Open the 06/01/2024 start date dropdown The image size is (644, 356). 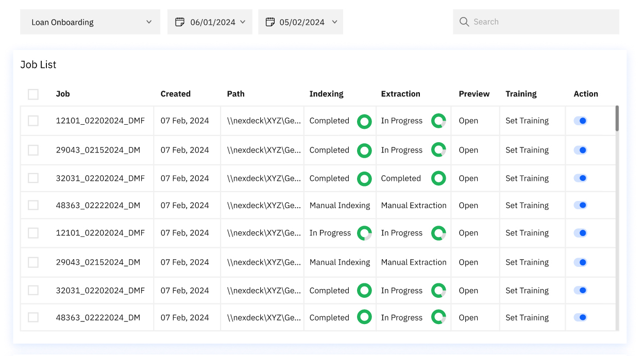(242, 22)
